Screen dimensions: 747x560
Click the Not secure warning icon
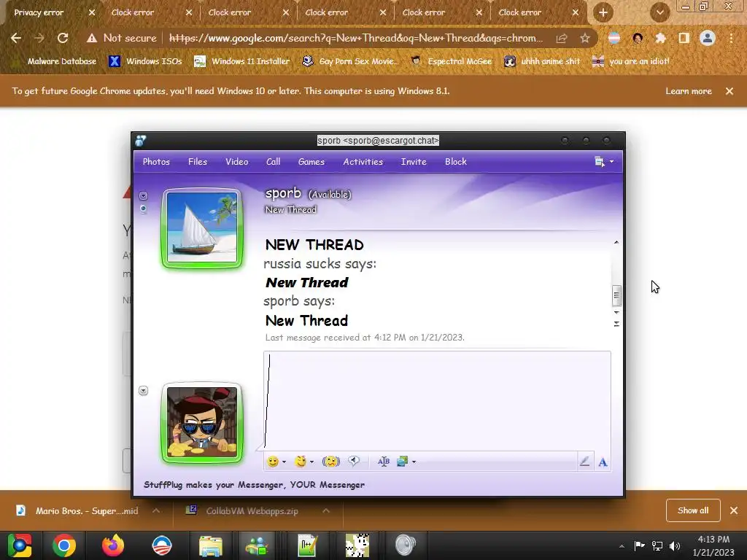point(91,38)
